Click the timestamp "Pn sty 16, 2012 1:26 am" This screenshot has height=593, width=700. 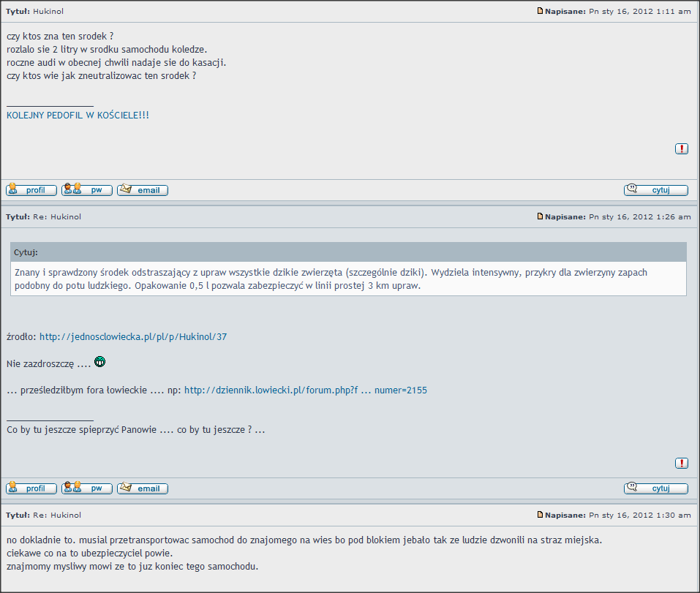pyautogui.click(x=640, y=216)
